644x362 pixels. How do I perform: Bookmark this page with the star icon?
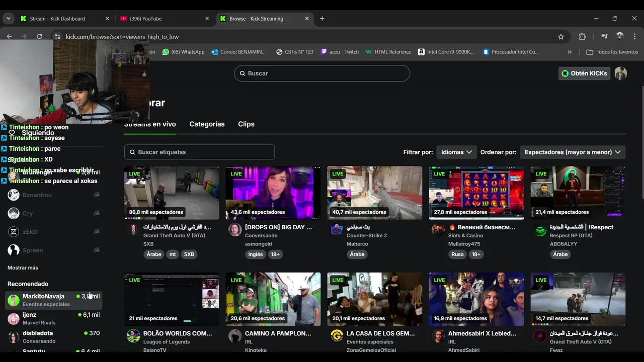pos(561,36)
